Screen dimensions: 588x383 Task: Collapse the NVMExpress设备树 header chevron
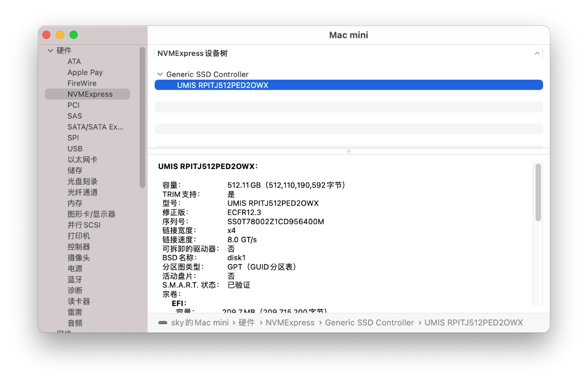point(537,53)
